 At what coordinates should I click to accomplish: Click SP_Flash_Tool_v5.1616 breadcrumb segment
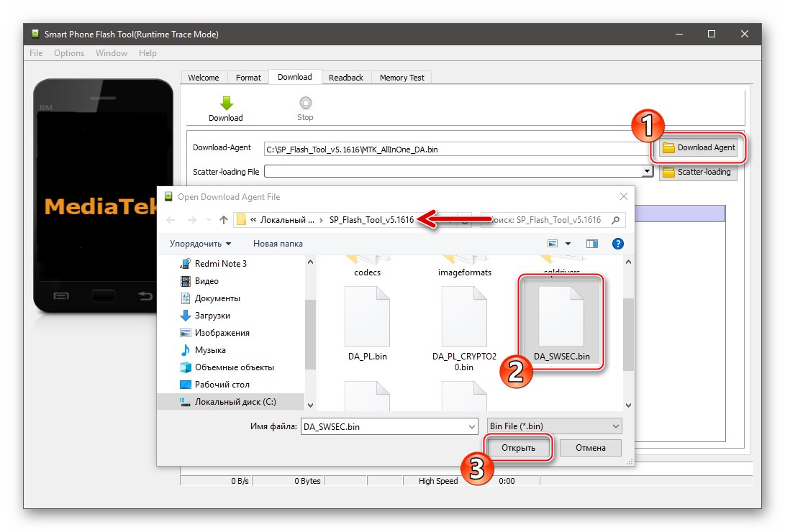click(371, 220)
